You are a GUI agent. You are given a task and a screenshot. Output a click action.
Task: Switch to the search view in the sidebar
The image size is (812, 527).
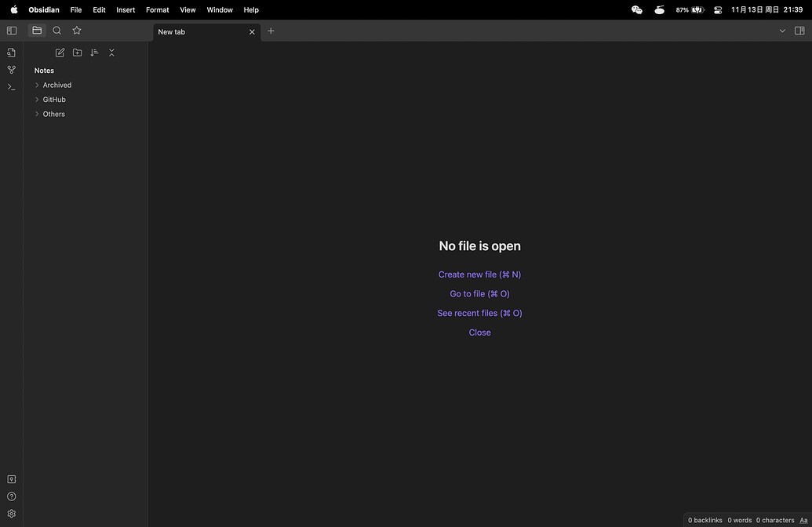(x=56, y=30)
